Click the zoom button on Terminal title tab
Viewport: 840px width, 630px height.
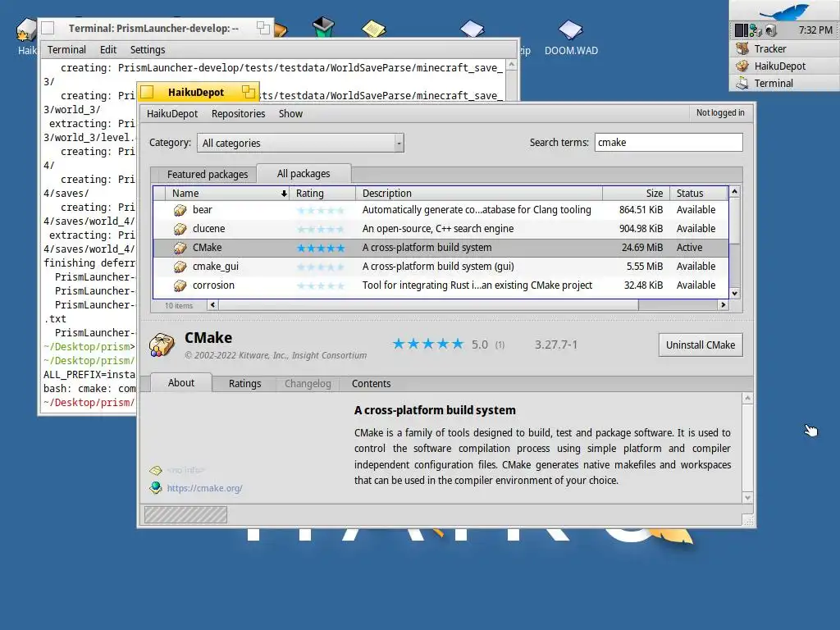click(263, 28)
